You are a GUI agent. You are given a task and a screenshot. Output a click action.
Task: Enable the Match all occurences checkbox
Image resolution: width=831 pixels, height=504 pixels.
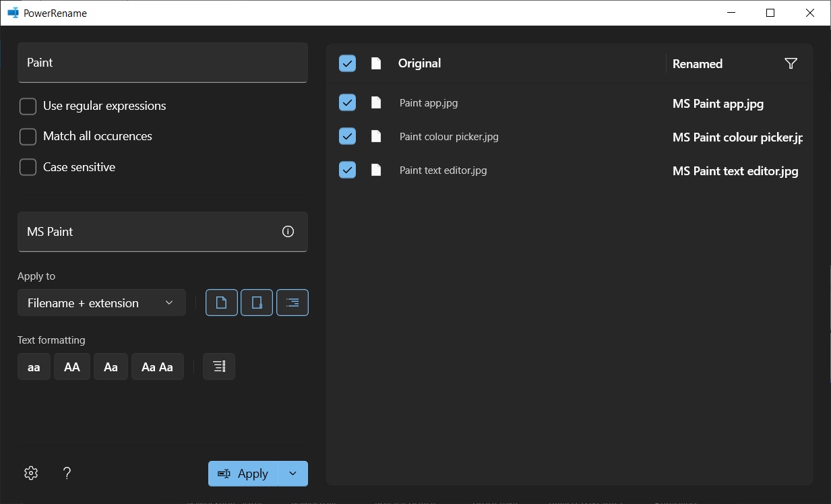click(x=28, y=137)
